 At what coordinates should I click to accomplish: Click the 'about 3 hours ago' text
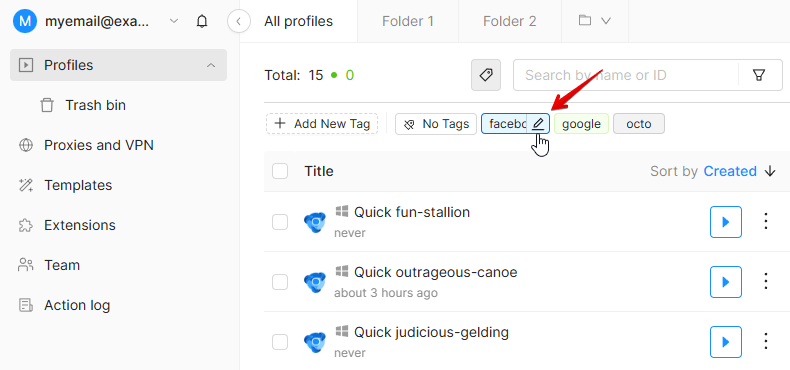click(385, 293)
